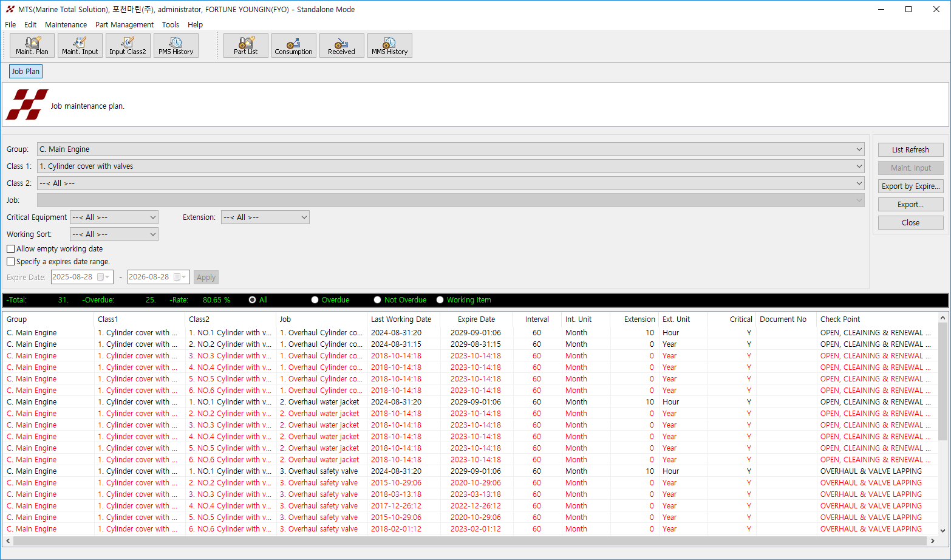
Task: Open Input Class2 from the toolbar
Action: pos(128,46)
